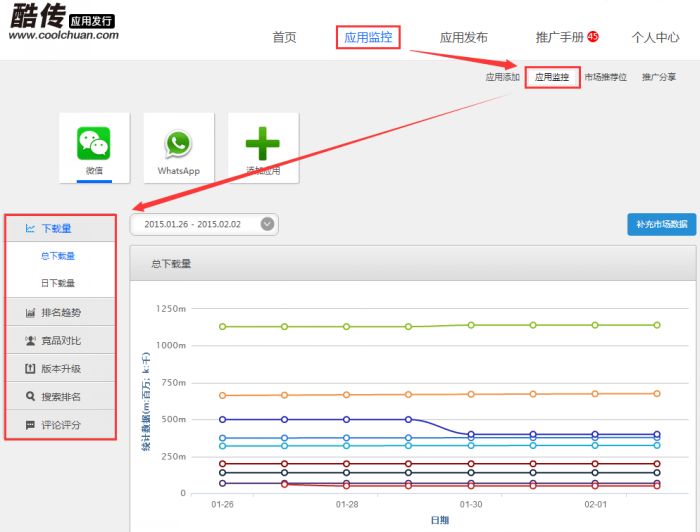Open the 应用监控 main navigation tab
This screenshot has height=532, width=700.
368,37
